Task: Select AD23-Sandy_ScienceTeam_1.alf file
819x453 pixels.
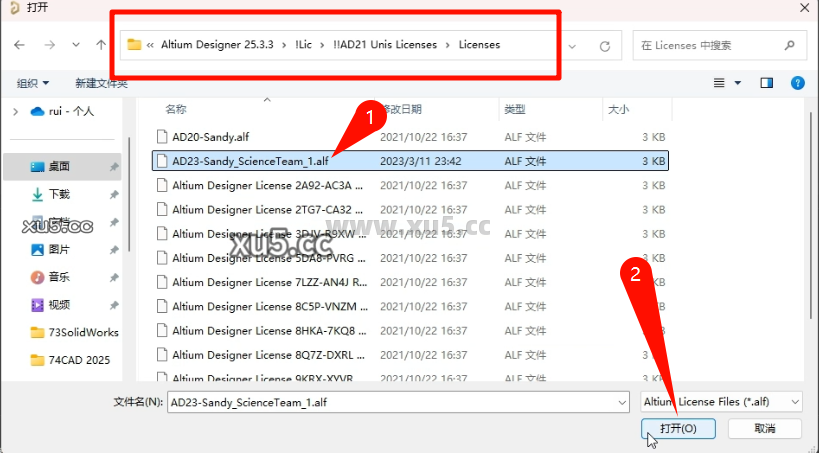Action: pyautogui.click(x=250, y=160)
